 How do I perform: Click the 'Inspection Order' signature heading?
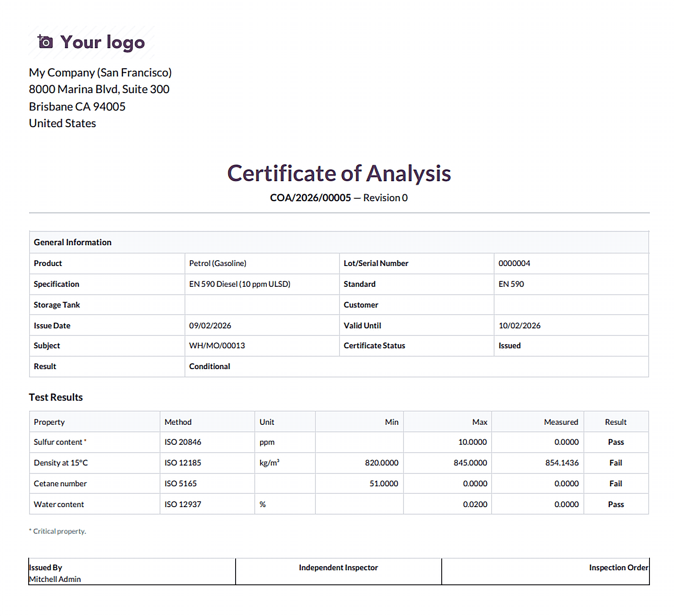tap(618, 567)
